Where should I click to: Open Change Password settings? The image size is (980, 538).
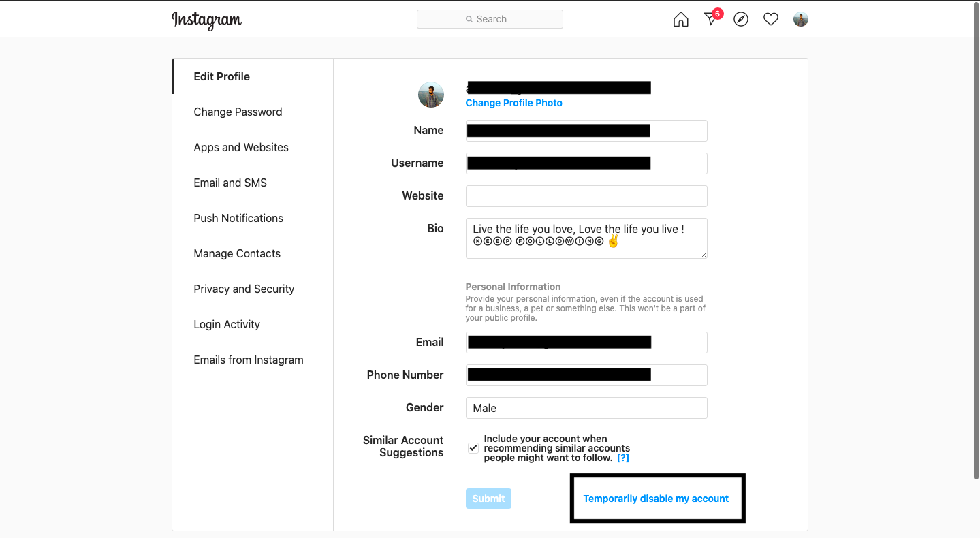point(238,112)
